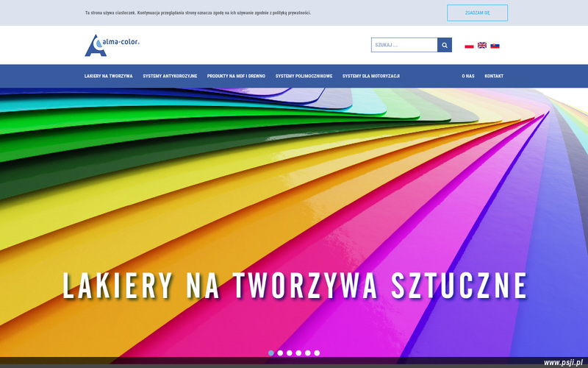Switch language with the Slovak flag
588x368 pixels.
[x=495, y=46]
